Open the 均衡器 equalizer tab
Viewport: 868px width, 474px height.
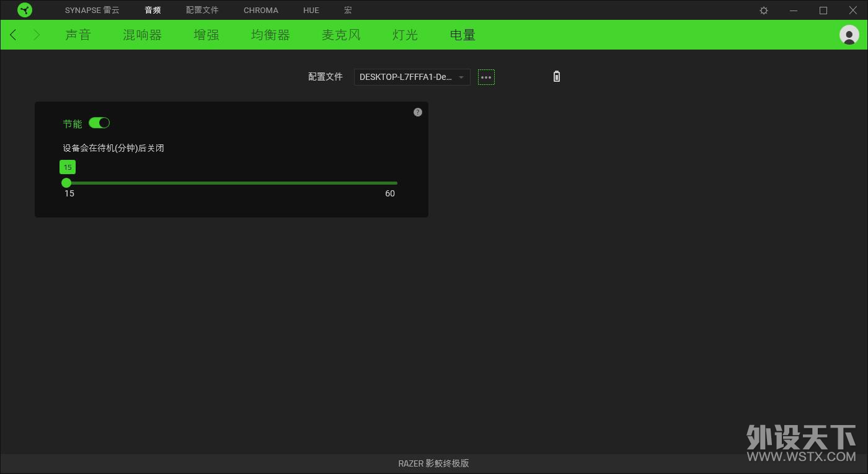point(270,35)
